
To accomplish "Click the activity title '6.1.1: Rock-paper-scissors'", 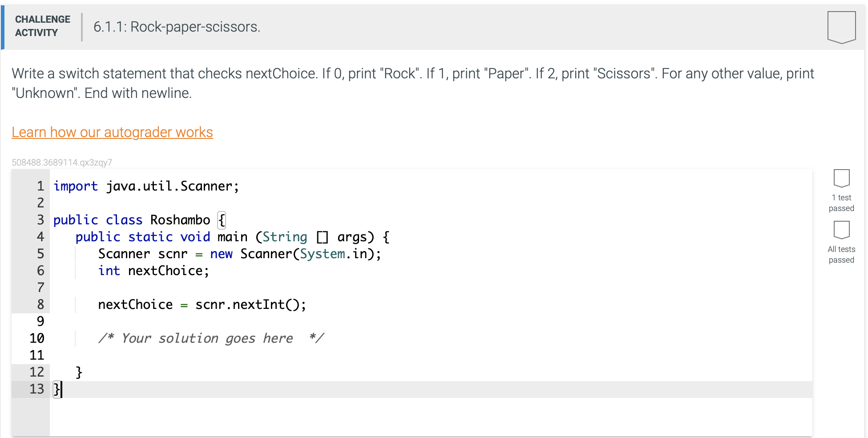I will 176,27.
